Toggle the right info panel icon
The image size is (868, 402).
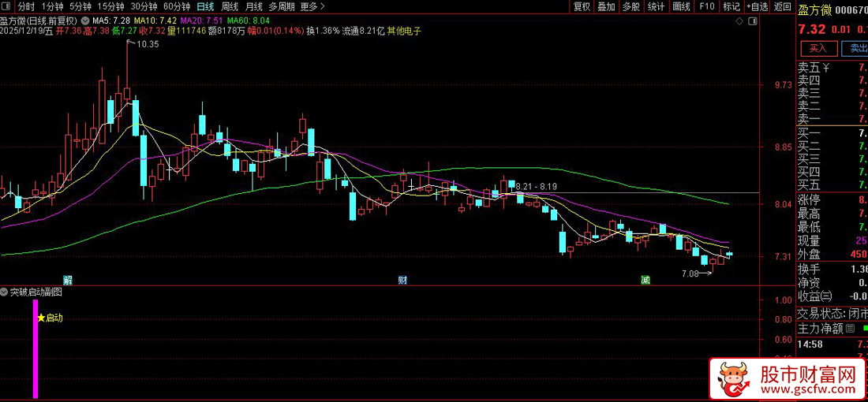pyautogui.click(x=752, y=21)
